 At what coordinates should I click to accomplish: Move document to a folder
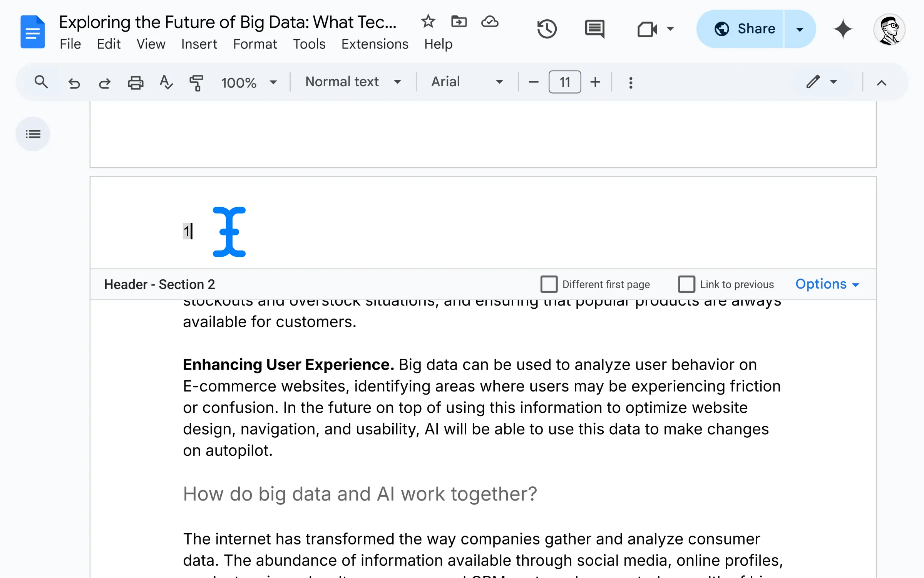click(459, 22)
